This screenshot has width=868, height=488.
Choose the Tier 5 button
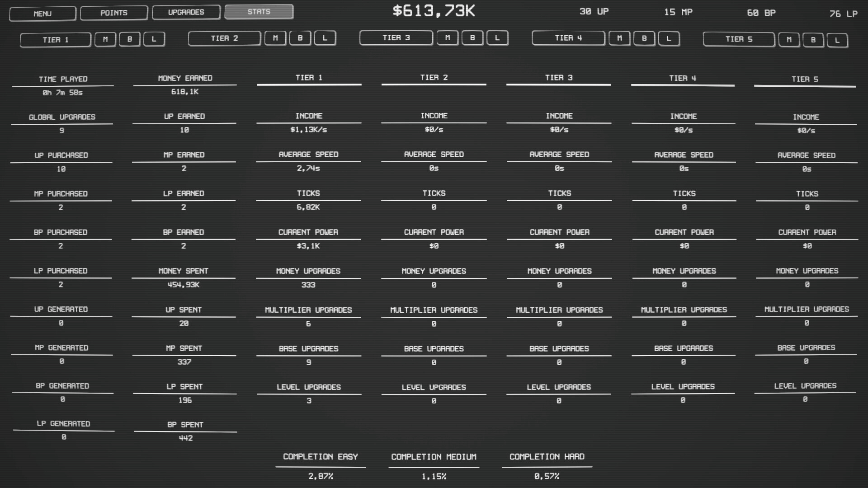tap(739, 39)
